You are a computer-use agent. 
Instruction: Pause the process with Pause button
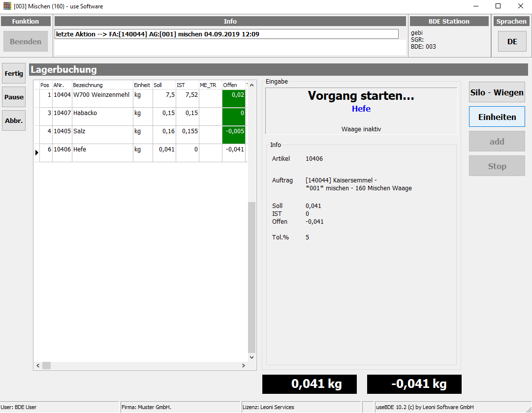tap(14, 97)
